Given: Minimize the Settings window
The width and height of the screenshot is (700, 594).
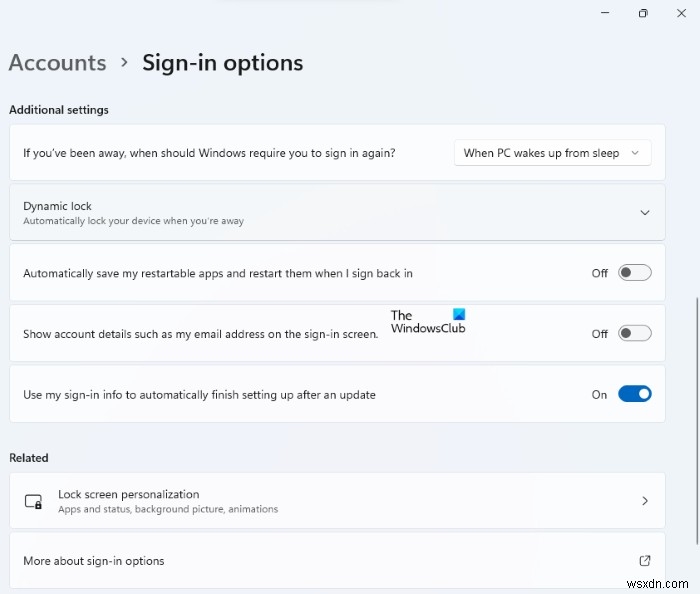Looking at the screenshot, I should pyautogui.click(x=605, y=13).
